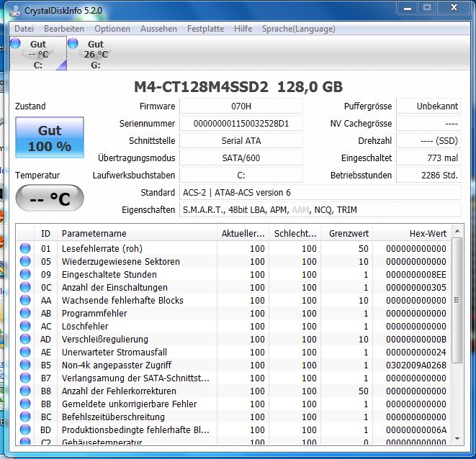This screenshot has width=476, height=459.
Task: Select the Wiederzugewiesene Sektoren parameter name
Action: click(x=120, y=261)
